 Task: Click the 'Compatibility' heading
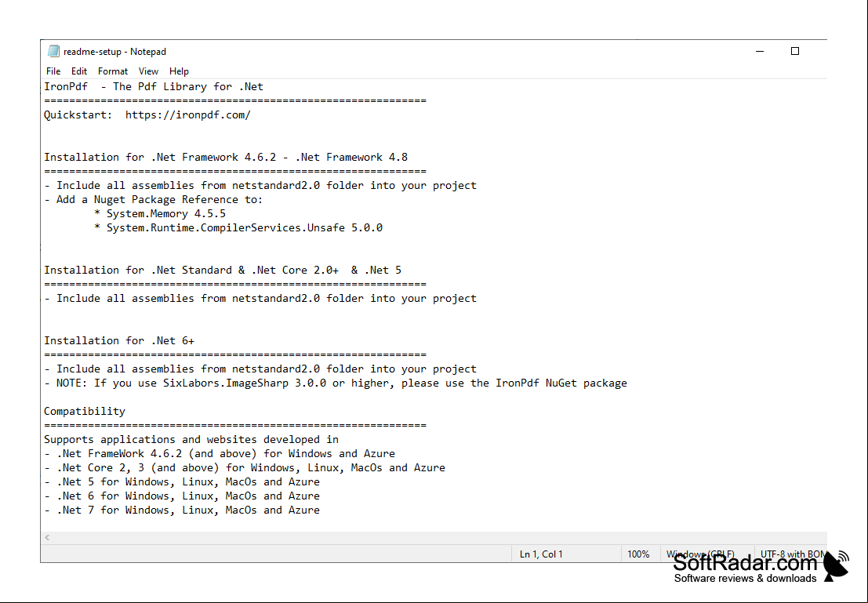click(x=85, y=411)
